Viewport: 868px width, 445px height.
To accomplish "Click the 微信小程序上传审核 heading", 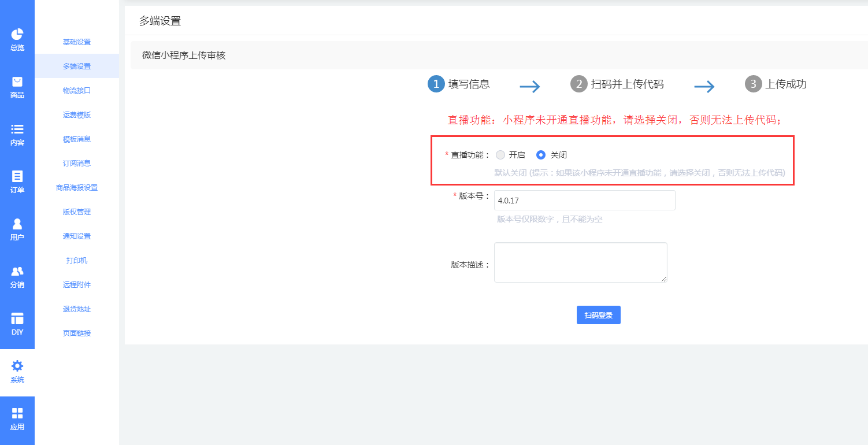I will (x=184, y=55).
